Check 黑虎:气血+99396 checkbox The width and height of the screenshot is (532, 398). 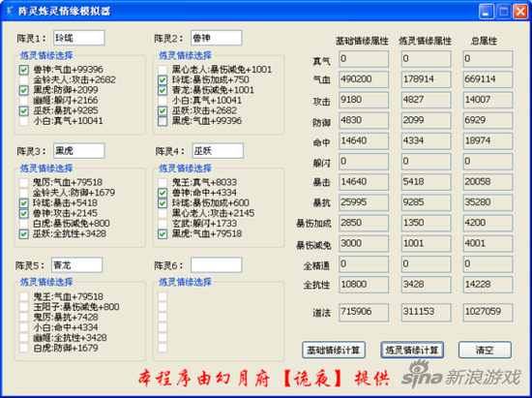coord(163,121)
